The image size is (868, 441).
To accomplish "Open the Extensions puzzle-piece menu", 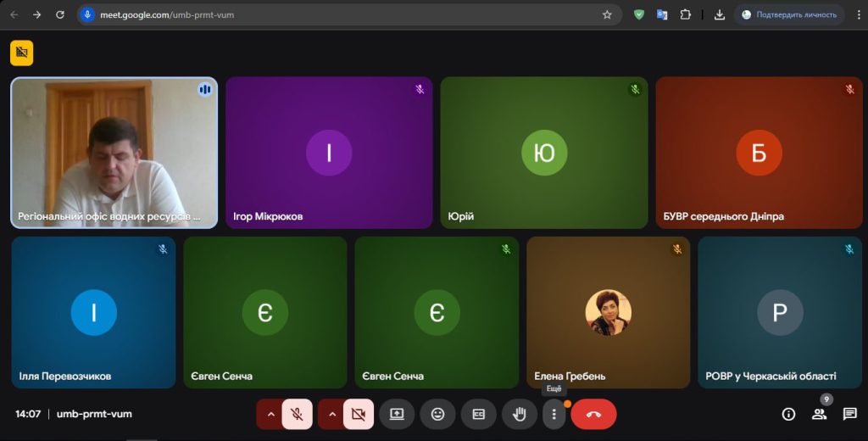I will coord(685,15).
